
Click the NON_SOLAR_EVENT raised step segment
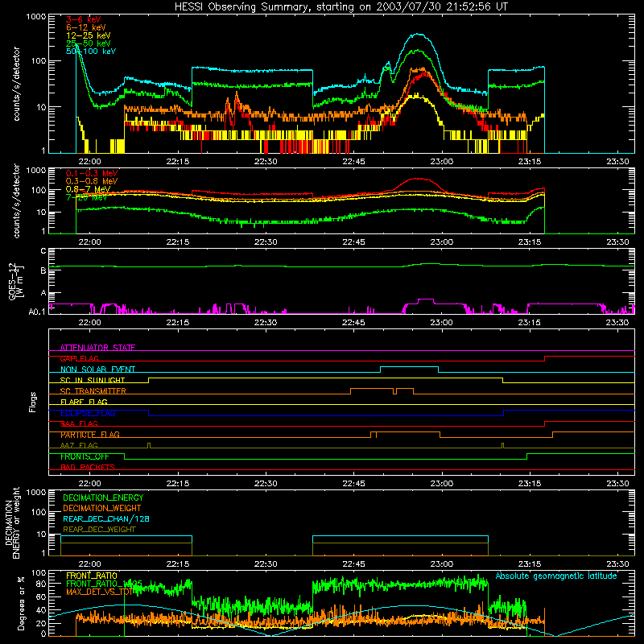pos(409,367)
